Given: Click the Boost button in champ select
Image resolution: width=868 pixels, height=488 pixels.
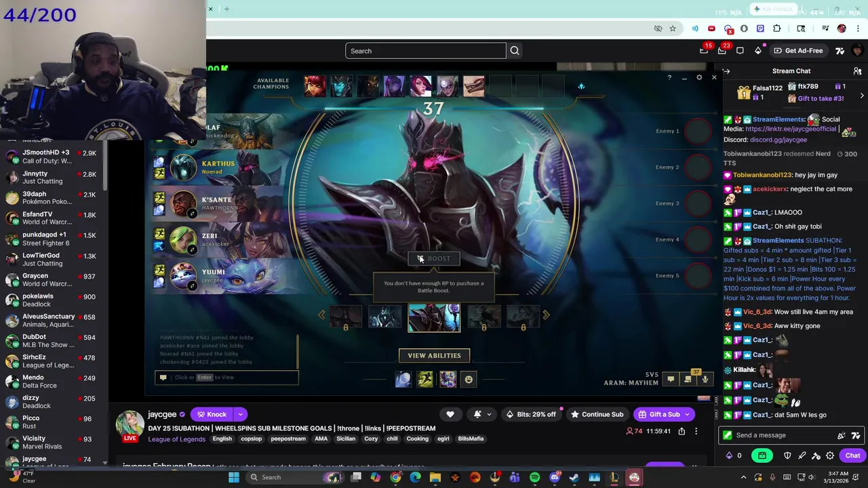Looking at the screenshot, I should tap(434, 258).
